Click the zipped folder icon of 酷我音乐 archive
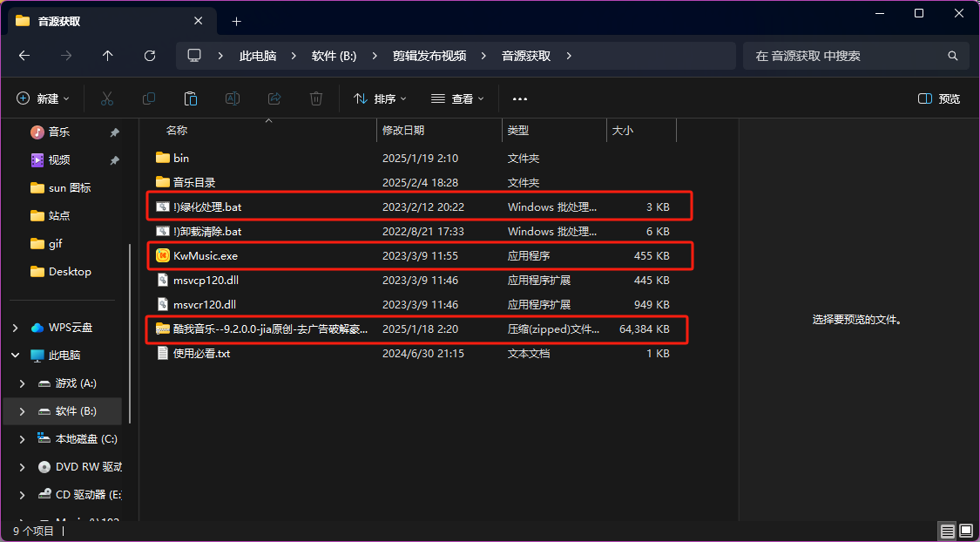980x542 pixels. click(x=163, y=329)
